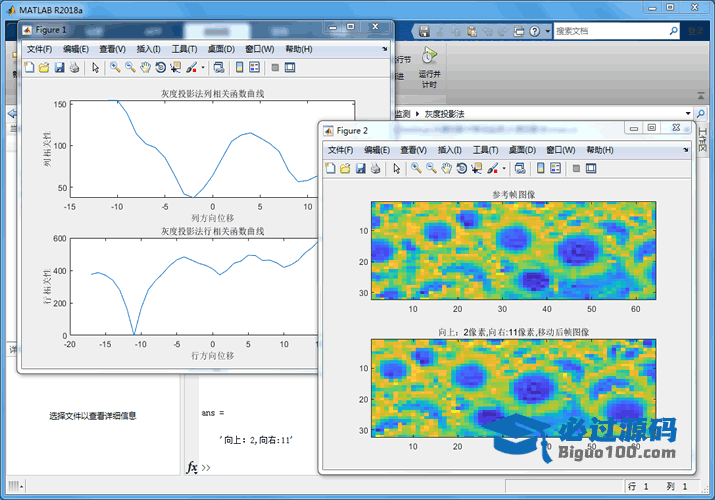The width and height of the screenshot is (715, 500).
Task: Open file icon in Figure 1 toolbar
Action: click(x=44, y=68)
